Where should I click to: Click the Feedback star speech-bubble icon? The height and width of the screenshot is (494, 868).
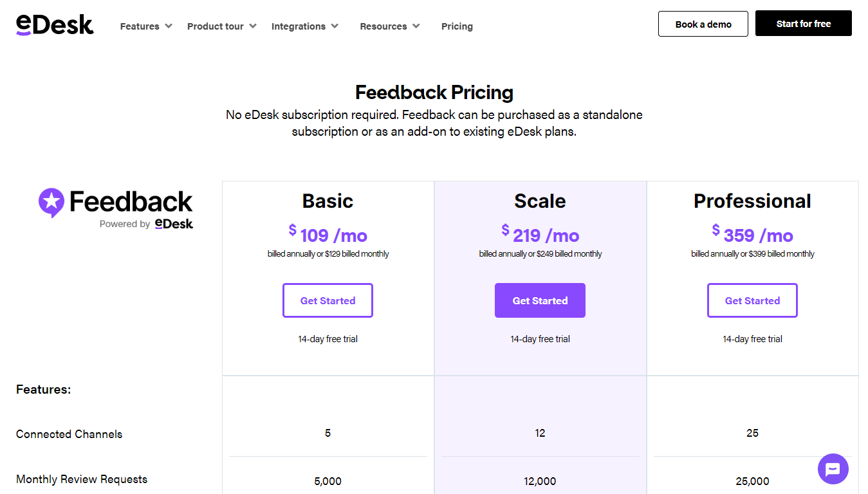pos(51,202)
